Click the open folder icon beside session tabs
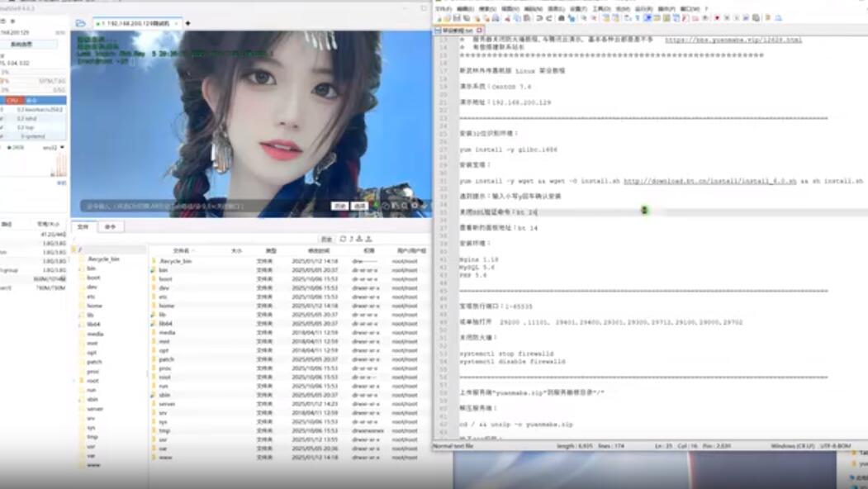868x489 pixels. click(x=80, y=23)
